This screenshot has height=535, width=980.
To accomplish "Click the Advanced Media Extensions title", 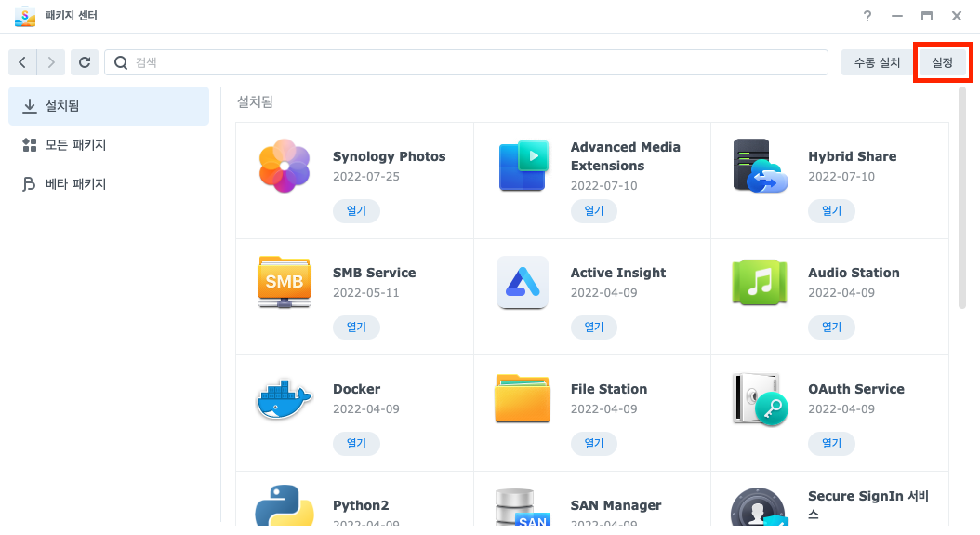I will tap(626, 156).
